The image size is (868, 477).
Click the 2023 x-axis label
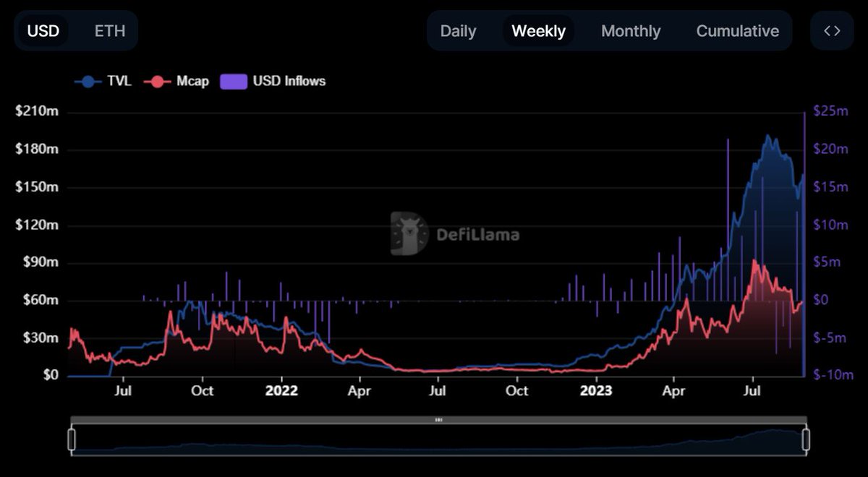coord(595,391)
